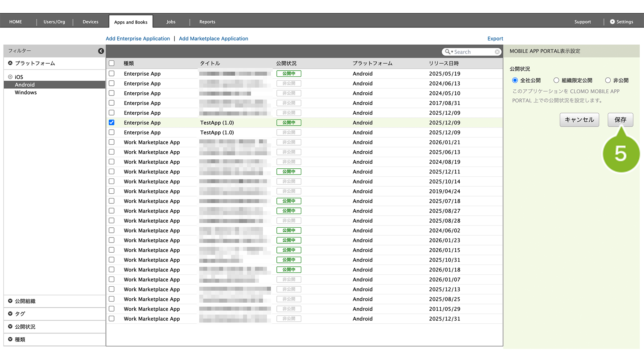Click the 公開中 badge on 2025/12/11 row

coord(289,172)
